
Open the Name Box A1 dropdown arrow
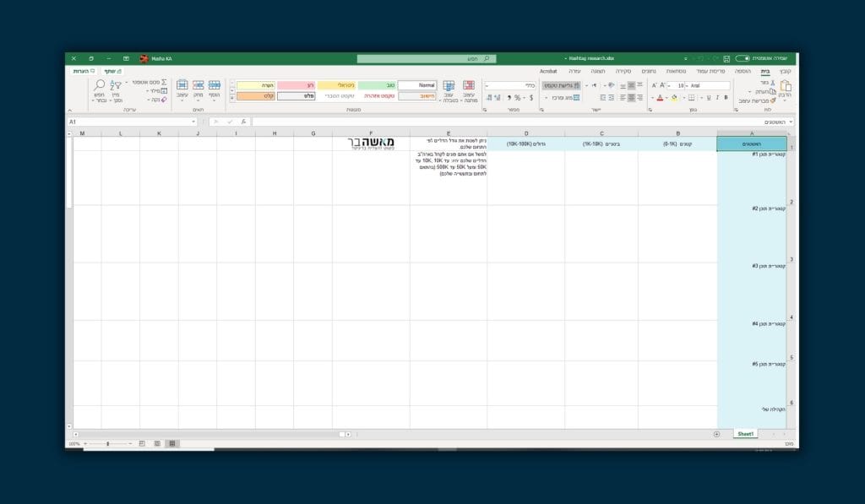tap(193, 122)
